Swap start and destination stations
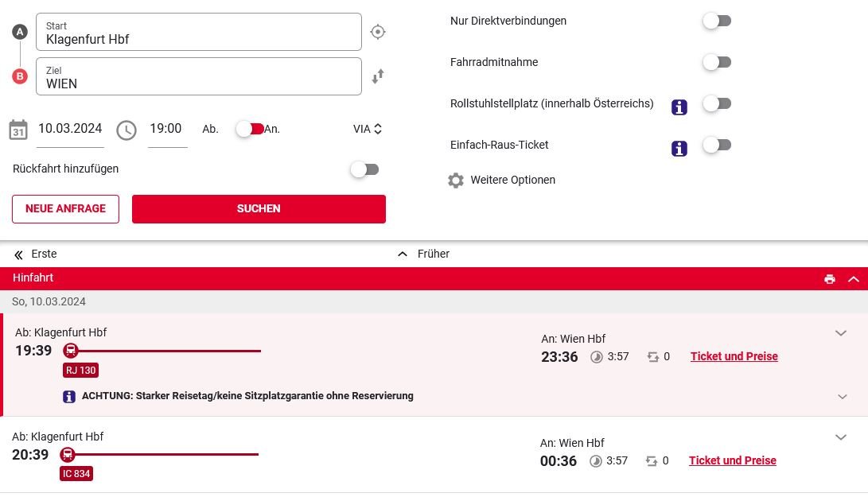 click(378, 76)
